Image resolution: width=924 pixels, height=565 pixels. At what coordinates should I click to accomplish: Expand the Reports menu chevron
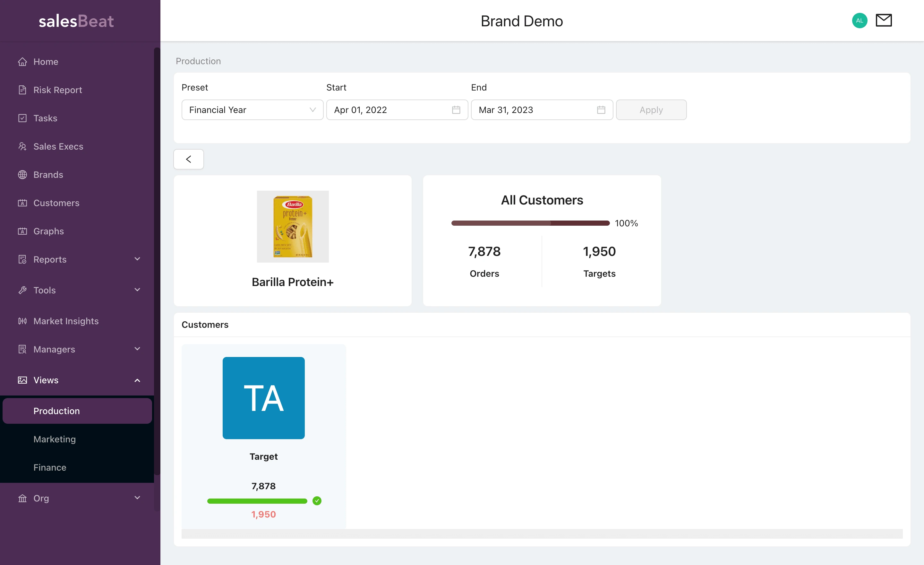[137, 259]
